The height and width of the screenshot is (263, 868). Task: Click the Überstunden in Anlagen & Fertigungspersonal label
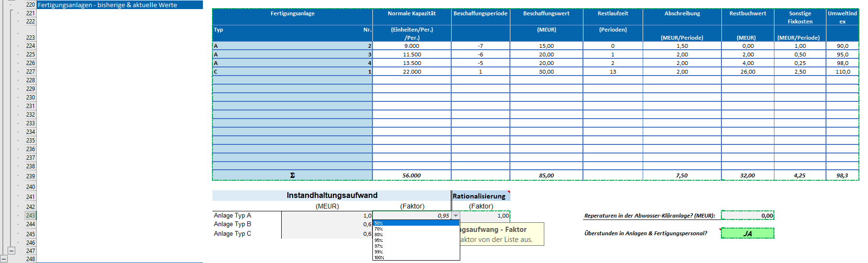(x=646, y=233)
